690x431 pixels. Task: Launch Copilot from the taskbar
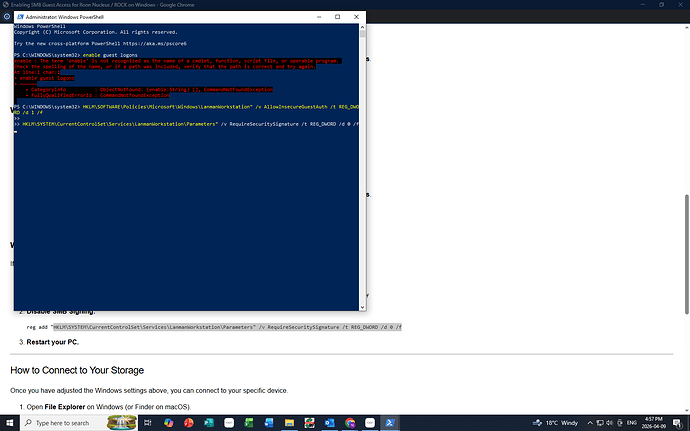(169, 423)
